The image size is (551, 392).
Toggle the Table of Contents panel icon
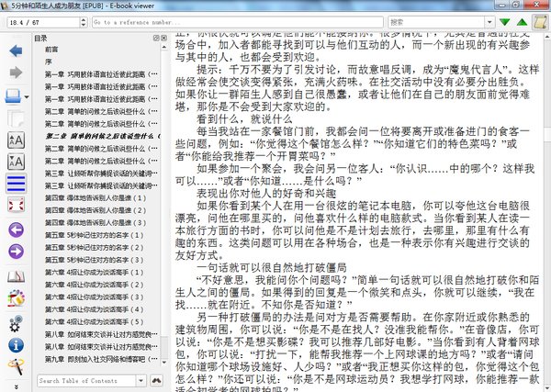tap(16, 184)
